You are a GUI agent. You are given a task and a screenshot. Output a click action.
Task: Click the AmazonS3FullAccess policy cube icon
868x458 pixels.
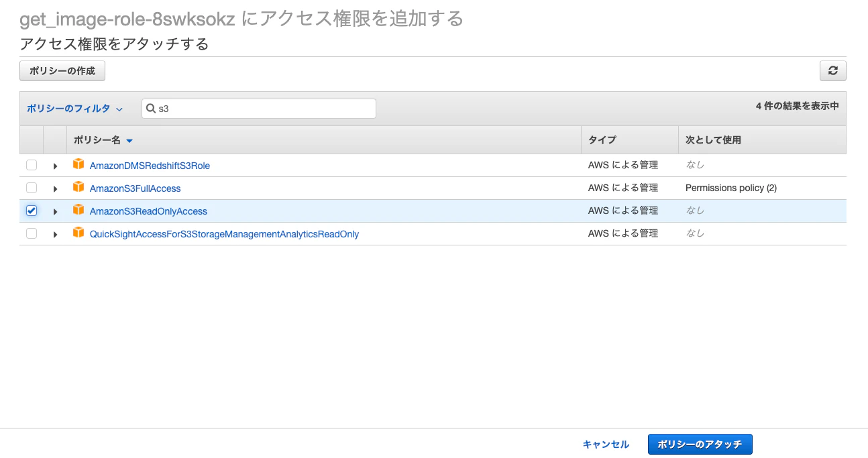[78, 188]
